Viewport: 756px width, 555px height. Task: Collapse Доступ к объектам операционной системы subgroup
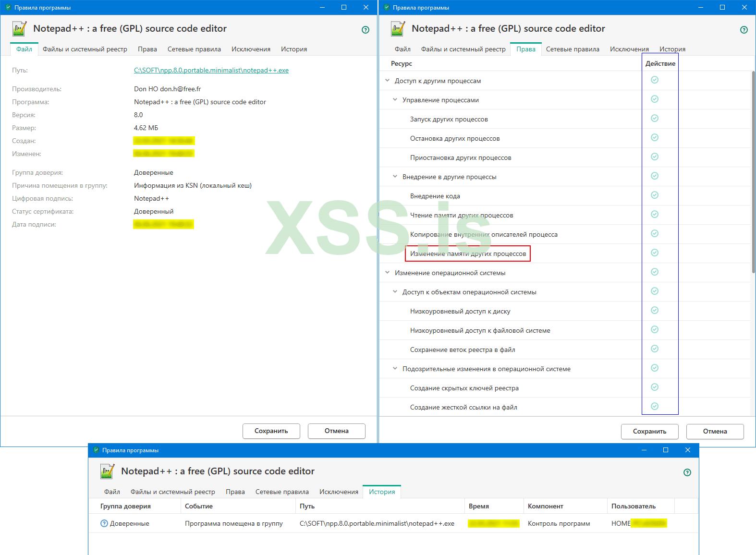pos(395,292)
